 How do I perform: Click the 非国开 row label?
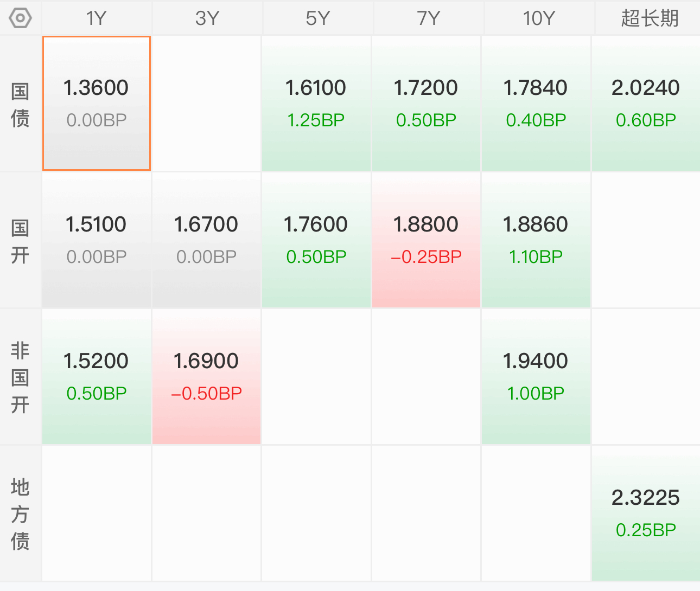(x=20, y=377)
